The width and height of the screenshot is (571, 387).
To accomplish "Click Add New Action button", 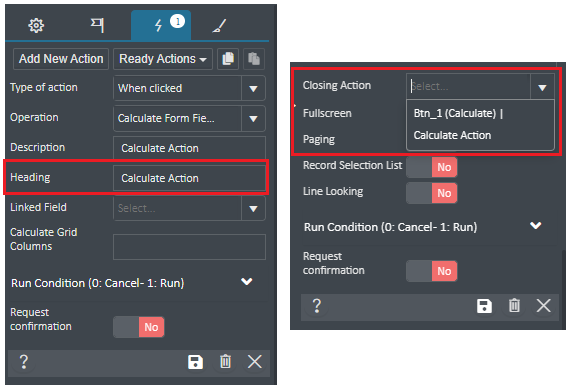I will click(x=61, y=59).
